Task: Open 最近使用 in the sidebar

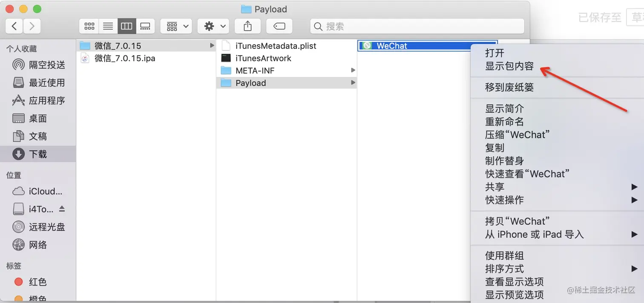Action: 38,83
